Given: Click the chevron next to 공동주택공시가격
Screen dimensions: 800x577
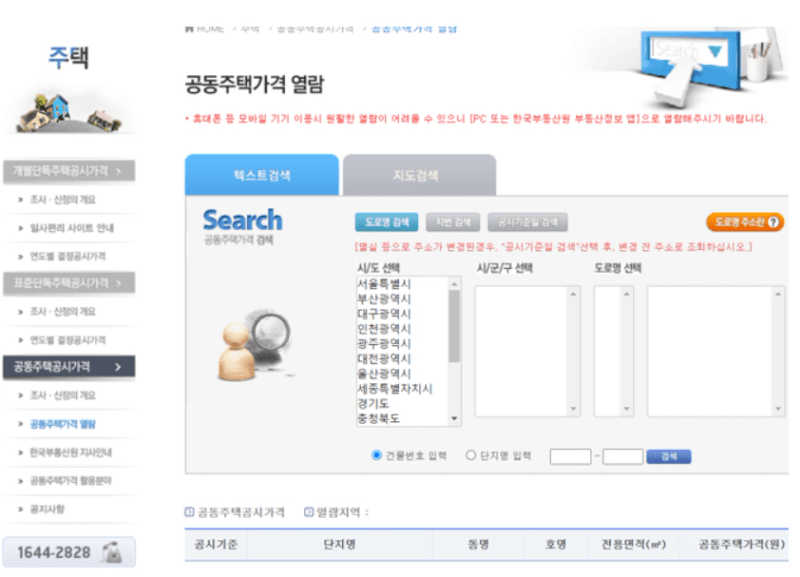Looking at the screenshot, I should [x=118, y=367].
